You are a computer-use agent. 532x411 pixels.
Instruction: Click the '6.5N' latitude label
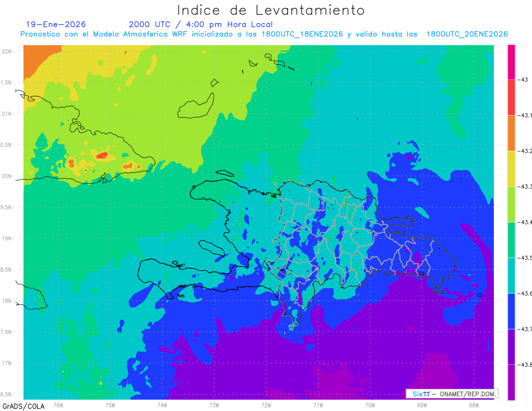pyautogui.click(x=6, y=395)
